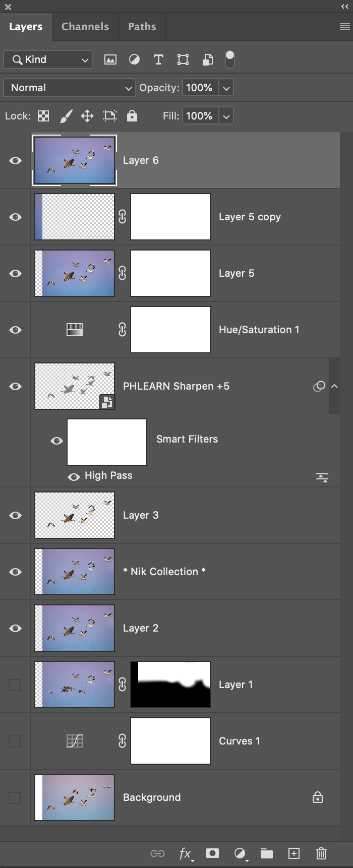Show the Background layer visibility box
353x868 pixels.
click(15, 797)
